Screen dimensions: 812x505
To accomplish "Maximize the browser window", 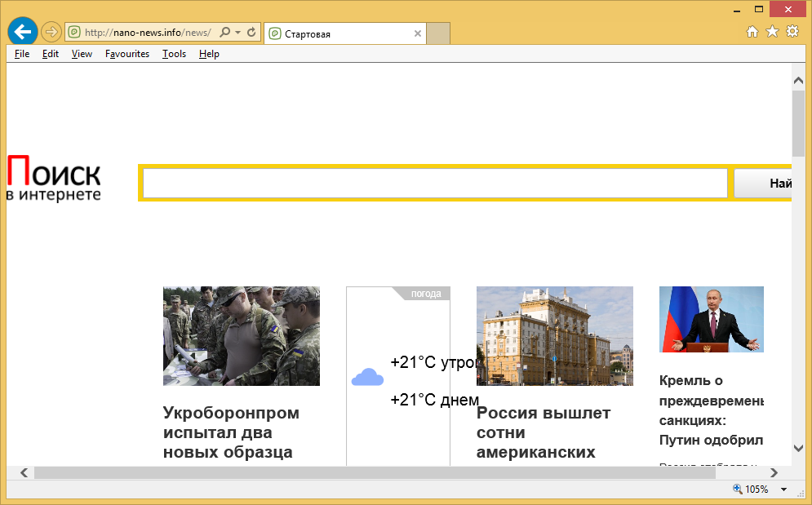I will pos(759,9).
